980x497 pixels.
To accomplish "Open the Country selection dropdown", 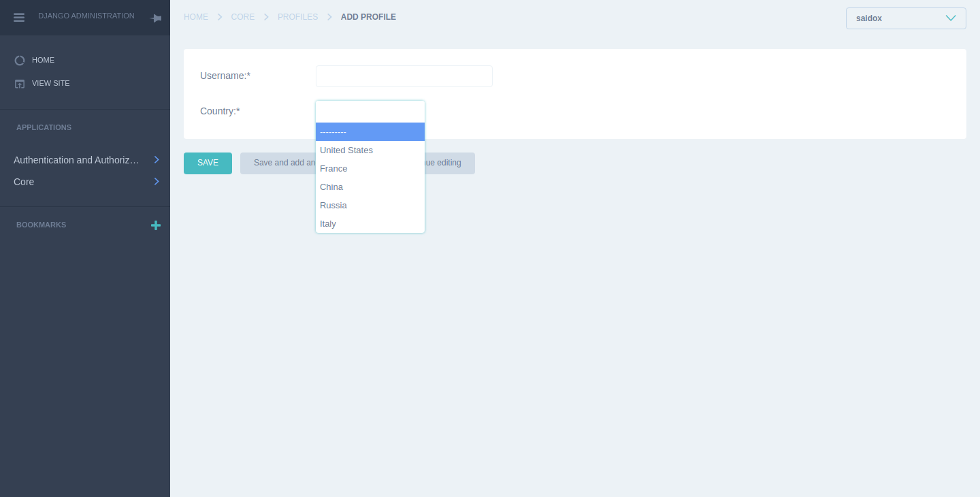I will 370,111.
